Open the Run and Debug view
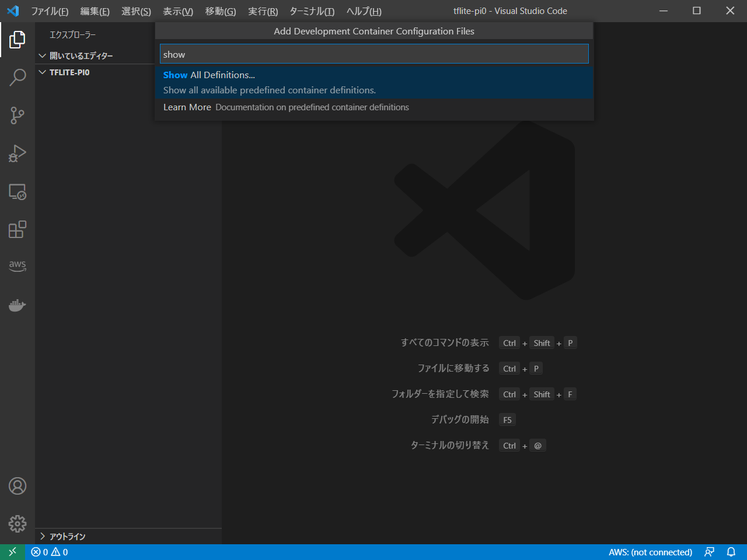This screenshot has height=560, width=747. (18, 153)
